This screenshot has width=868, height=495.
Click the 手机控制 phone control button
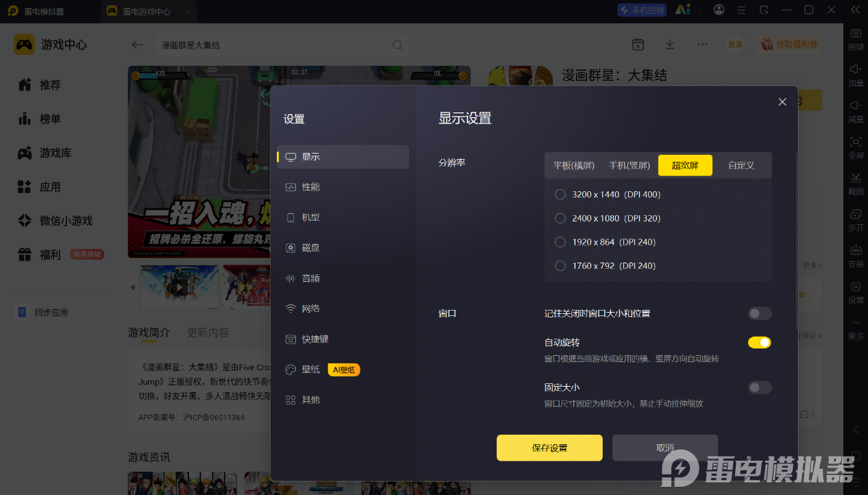(642, 10)
